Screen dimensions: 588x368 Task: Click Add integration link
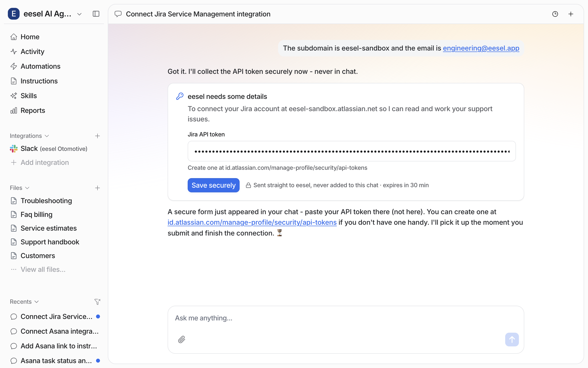(x=45, y=162)
